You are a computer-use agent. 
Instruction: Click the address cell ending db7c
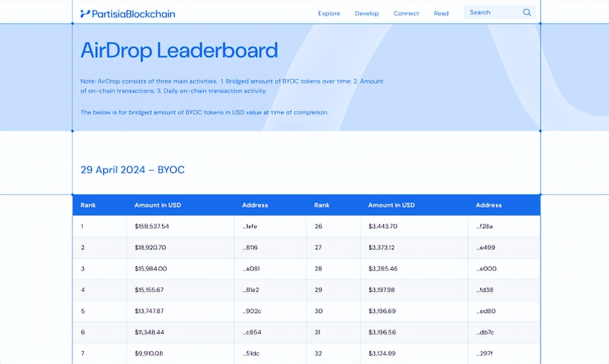[x=504, y=333]
